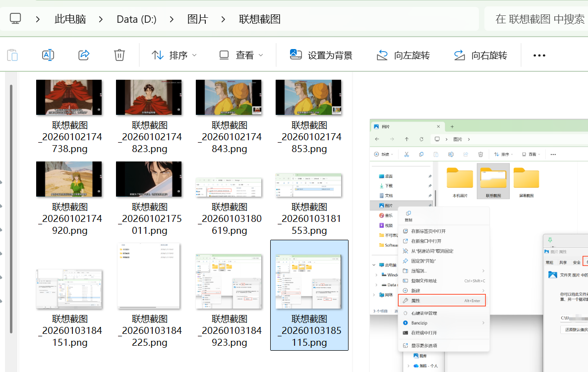The height and width of the screenshot is (372, 588).
Task: Open the three-dot more options menu
Action: pos(539,55)
